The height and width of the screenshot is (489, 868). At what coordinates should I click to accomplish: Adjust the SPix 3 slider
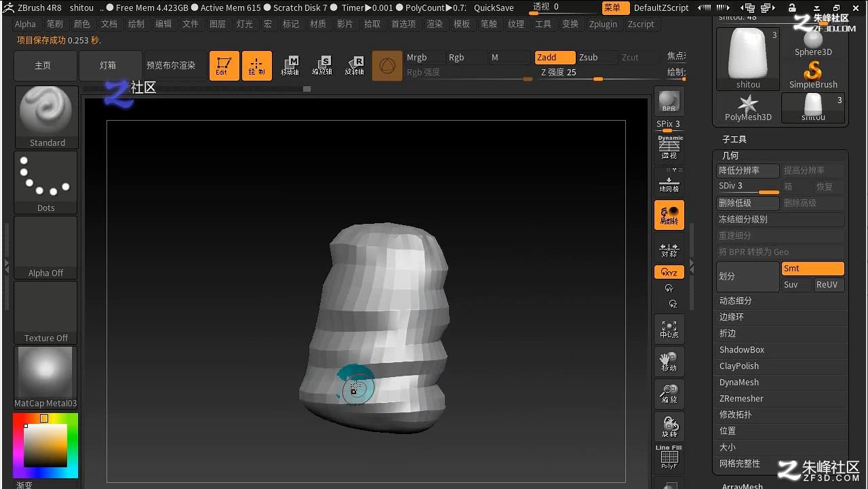[x=669, y=125]
